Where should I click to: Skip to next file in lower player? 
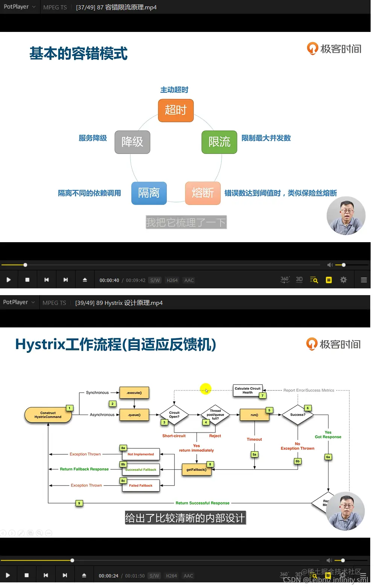coord(65,575)
